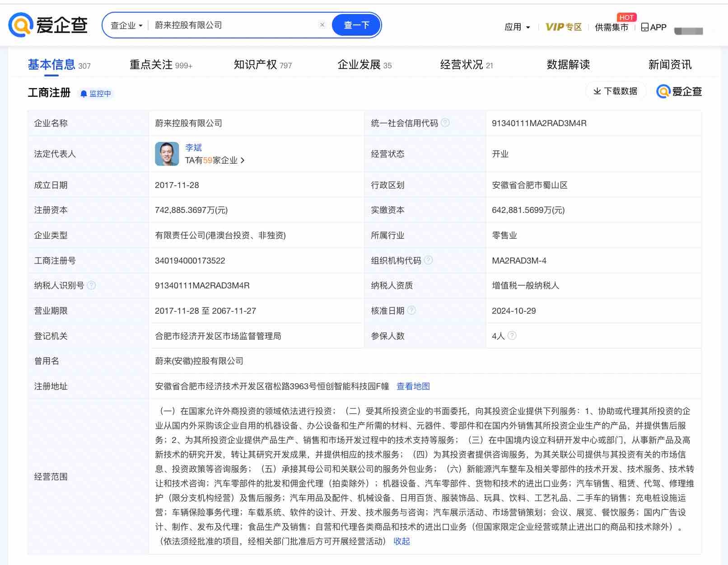Viewport: 728px width, 565px height.
Task: Click the 组织机构代码 value MA2RAD3M-4
Action: pyautogui.click(x=519, y=260)
